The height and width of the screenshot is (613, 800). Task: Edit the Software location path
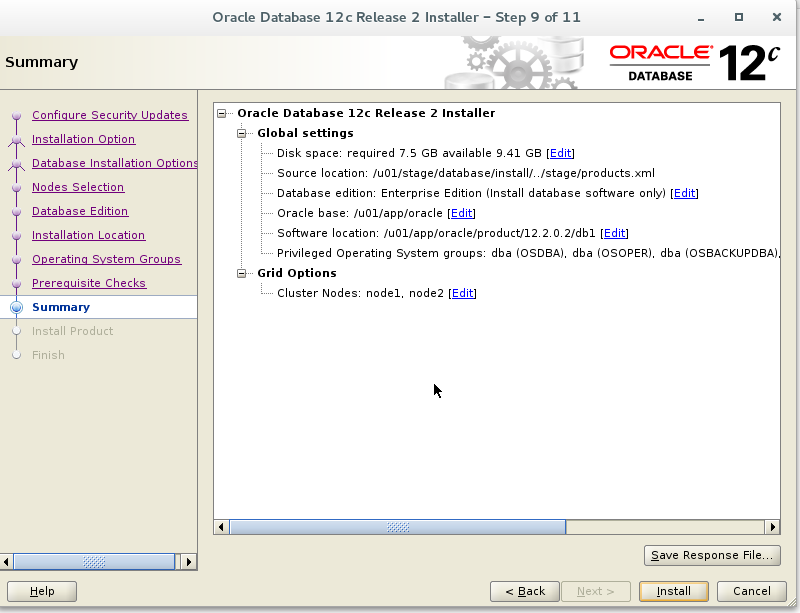click(614, 232)
